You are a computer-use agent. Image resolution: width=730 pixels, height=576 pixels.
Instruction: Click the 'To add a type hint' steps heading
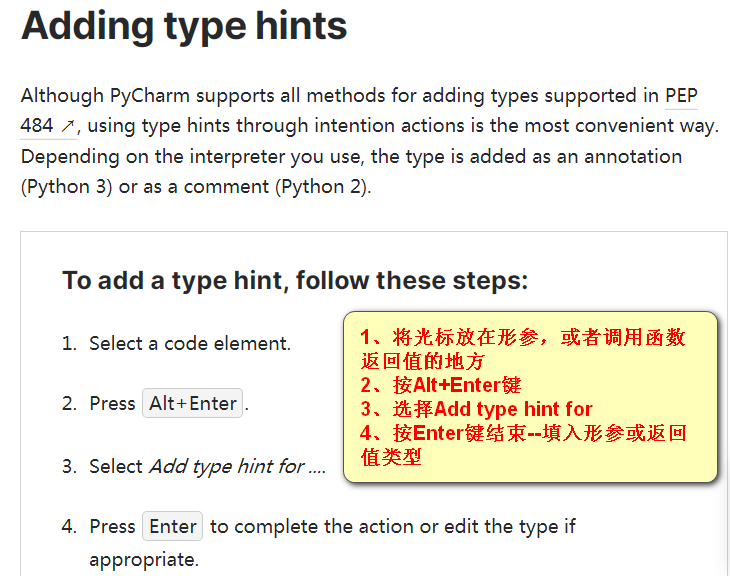[x=295, y=280]
